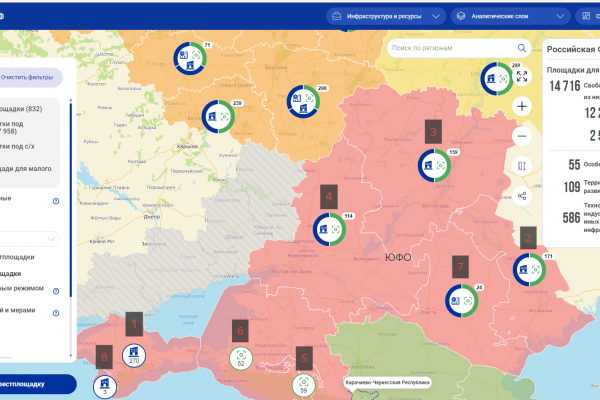The image size is (600, 400).
Task: Open map cluster labeled 71
Action: click(x=190, y=58)
